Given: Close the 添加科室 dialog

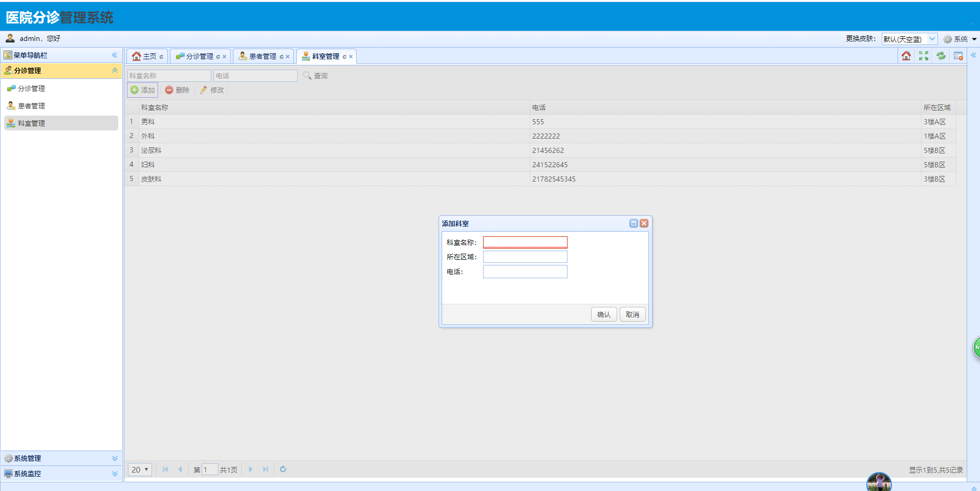Looking at the screenshot, I should (x=644, y=224).
